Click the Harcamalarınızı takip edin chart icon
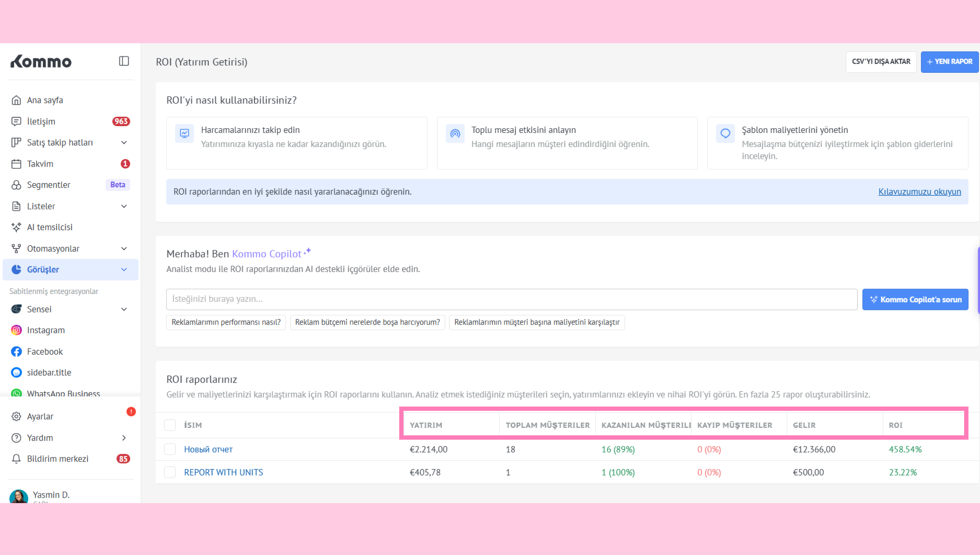The height and width of the screenshot is (555, 980). pyautogui.click(x=184, y=133)
